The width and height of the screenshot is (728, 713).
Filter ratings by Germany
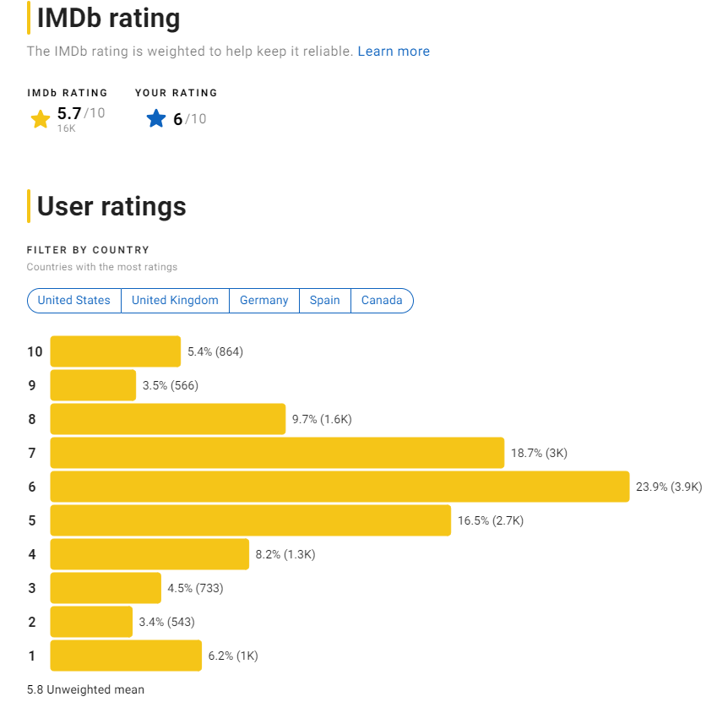[263, 300]
